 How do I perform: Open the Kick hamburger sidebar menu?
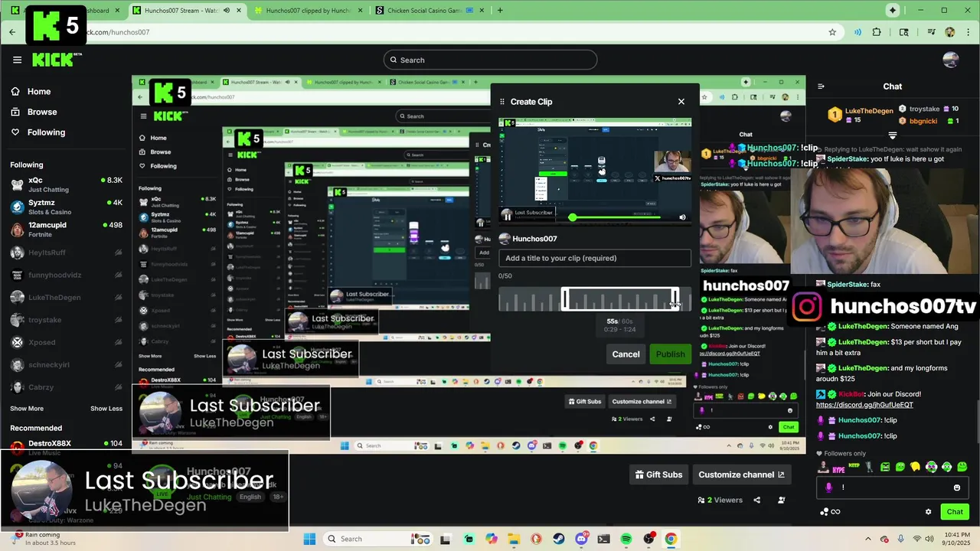pyautogui.click(x=17, y=60)
